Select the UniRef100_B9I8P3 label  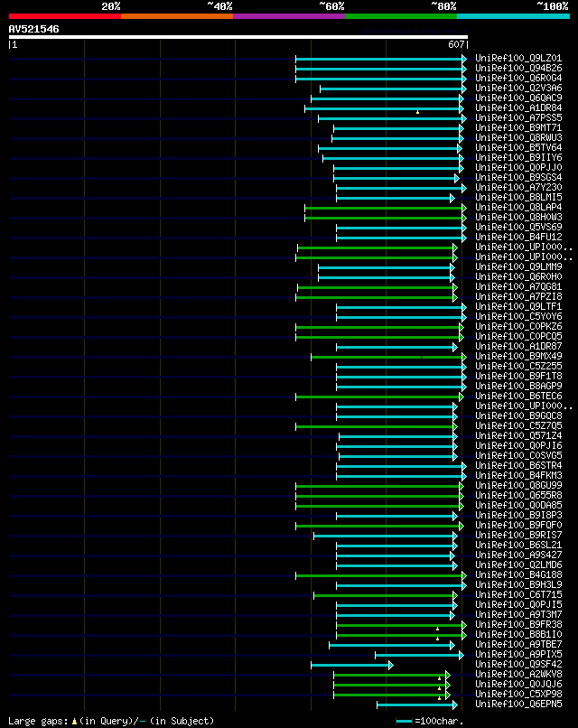coord(518,516)
